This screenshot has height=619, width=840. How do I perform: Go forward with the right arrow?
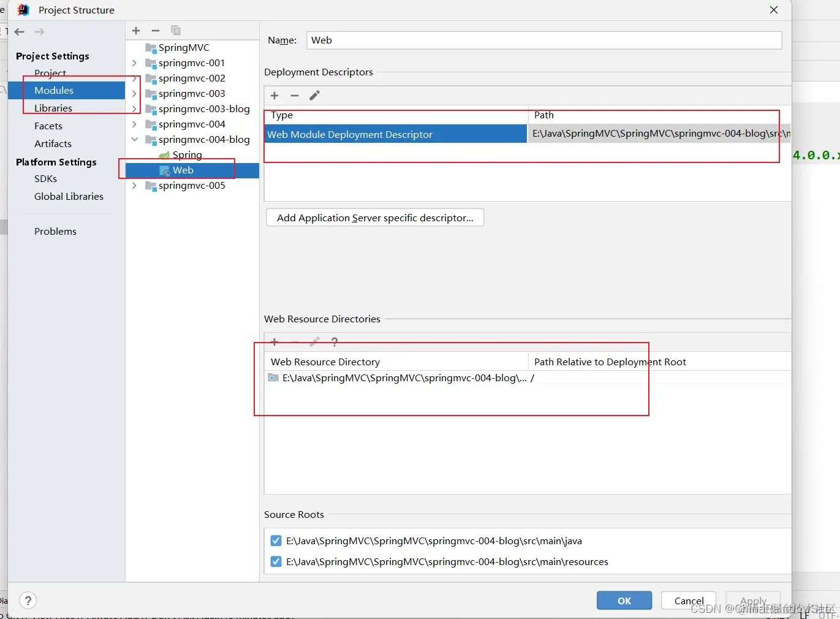point(40,31)
